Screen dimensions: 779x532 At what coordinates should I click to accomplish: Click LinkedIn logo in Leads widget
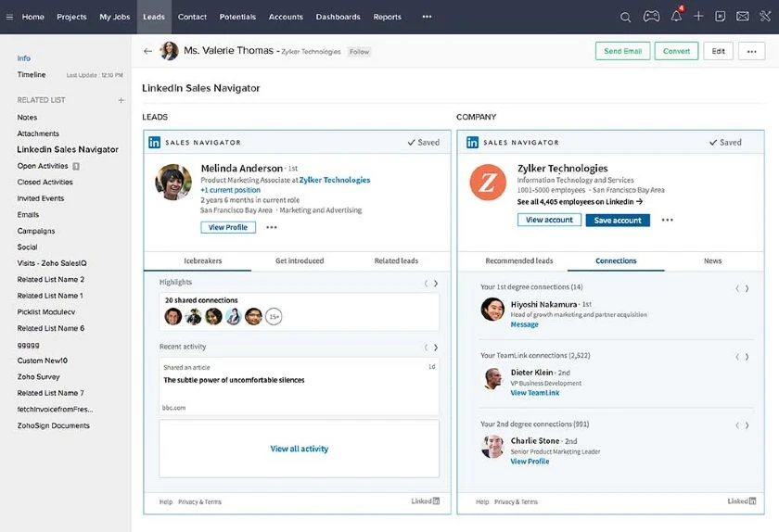[155, 143]
